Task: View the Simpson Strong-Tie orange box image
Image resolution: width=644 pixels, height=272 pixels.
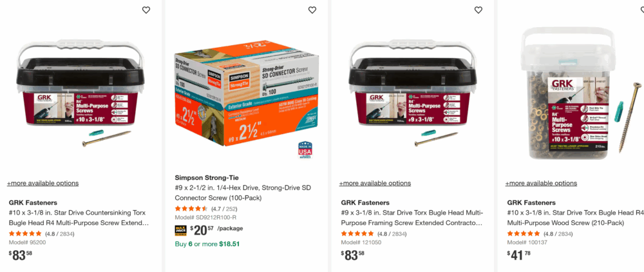Action: point(241,90)
